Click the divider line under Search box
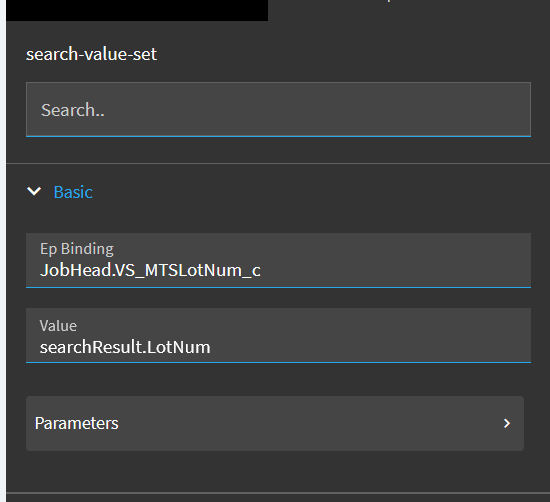 tap(278, 163)
